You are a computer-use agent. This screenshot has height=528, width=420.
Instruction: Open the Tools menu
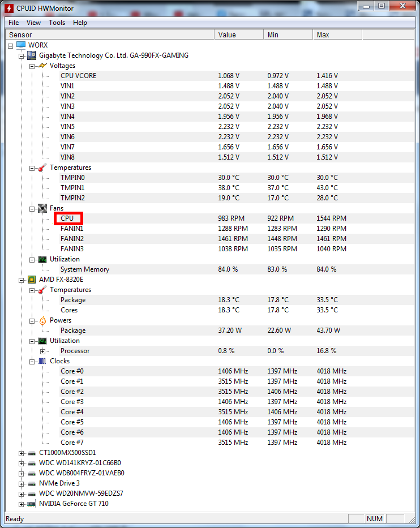pyautogui.click(x=57, y=23)
